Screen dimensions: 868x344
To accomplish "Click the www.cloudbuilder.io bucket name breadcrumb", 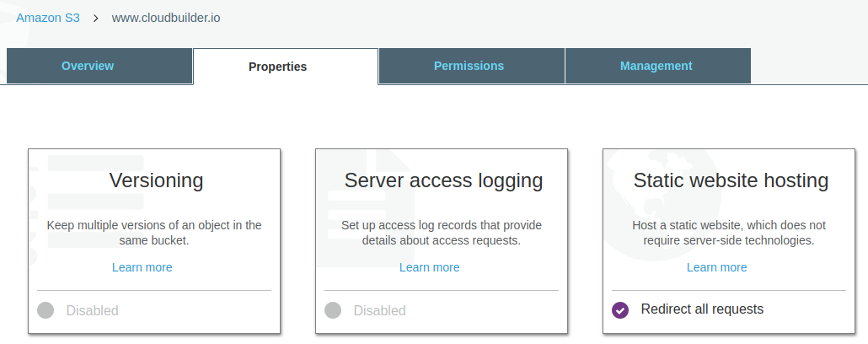I will [166, 17].
